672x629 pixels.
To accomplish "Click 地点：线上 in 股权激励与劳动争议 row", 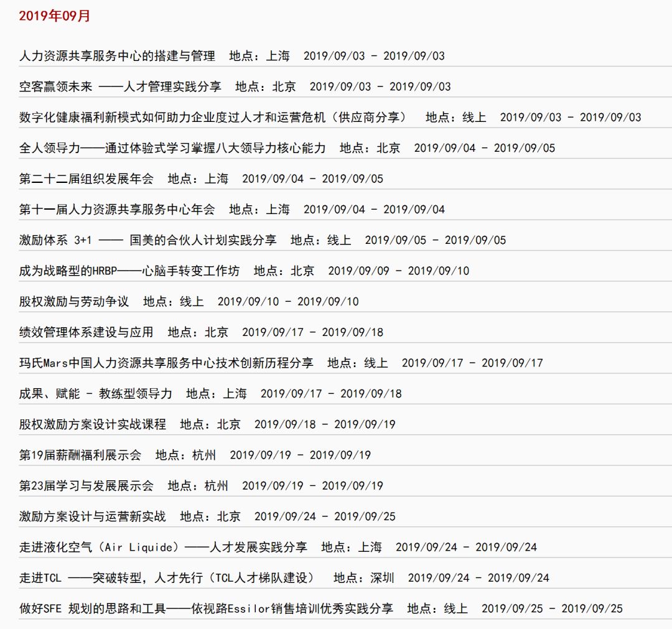I will point(173,302).
